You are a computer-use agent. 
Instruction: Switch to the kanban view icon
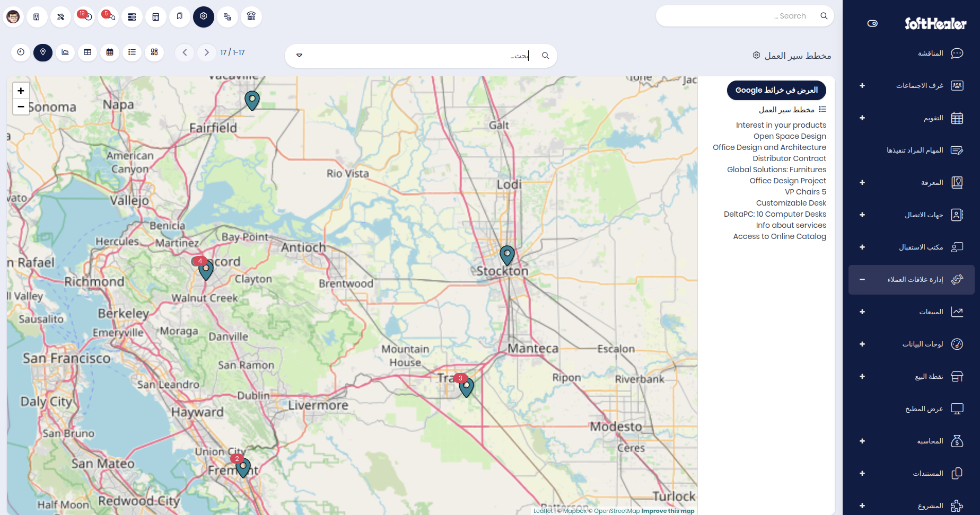pyautogui.click(x=154, y=52)
